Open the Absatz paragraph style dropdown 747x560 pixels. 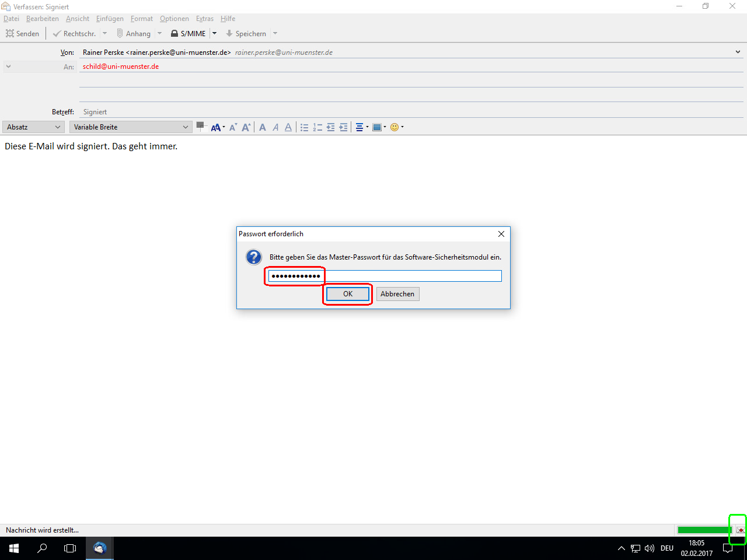[x=34, y=127]
